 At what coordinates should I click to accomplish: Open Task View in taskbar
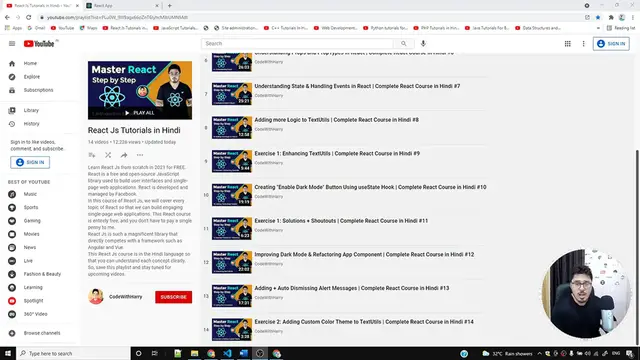[155, 353]
